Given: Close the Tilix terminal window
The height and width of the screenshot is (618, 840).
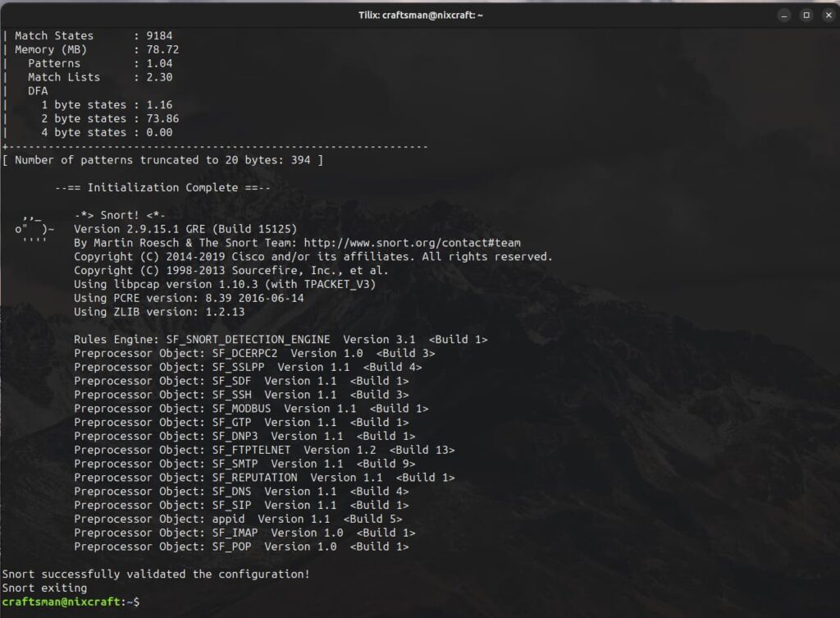Looking at the screenshot, I should point(829,15).
